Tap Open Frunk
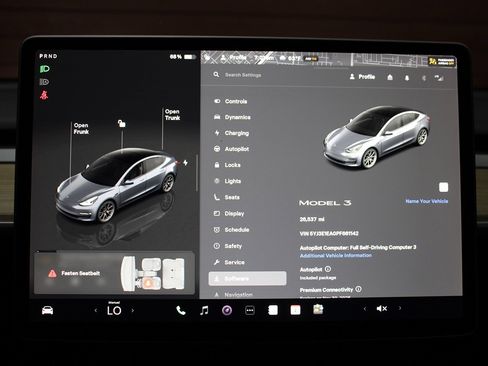This screenshot has height=366, width=488. pyautogui.click(x=81, y=129)
